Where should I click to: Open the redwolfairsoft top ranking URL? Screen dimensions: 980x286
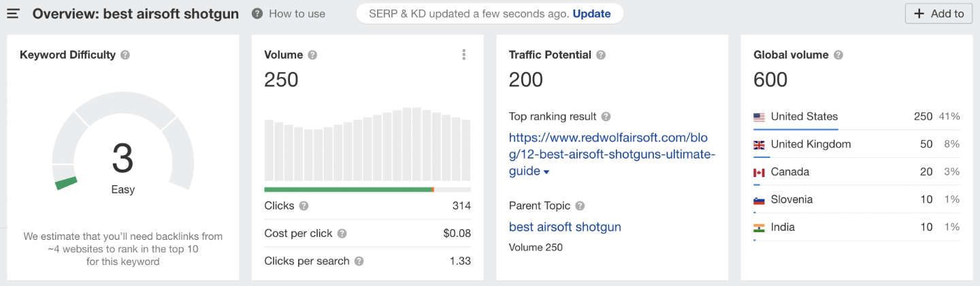(x=612, y=154)
